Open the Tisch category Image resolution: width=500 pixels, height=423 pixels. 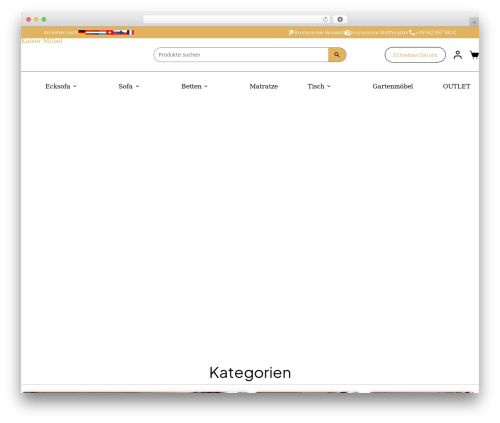(316, 86)
